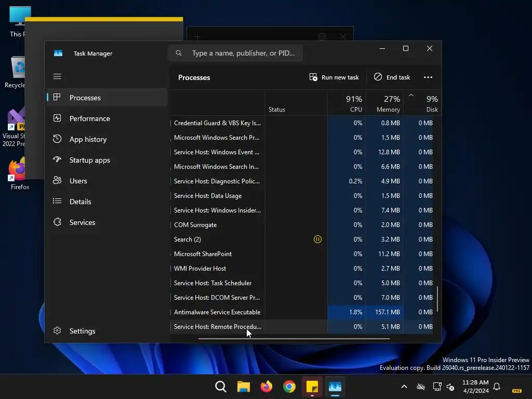
Task: Click the taskbar clock showing 11:28 AM
Action: (x=475, y=387)
